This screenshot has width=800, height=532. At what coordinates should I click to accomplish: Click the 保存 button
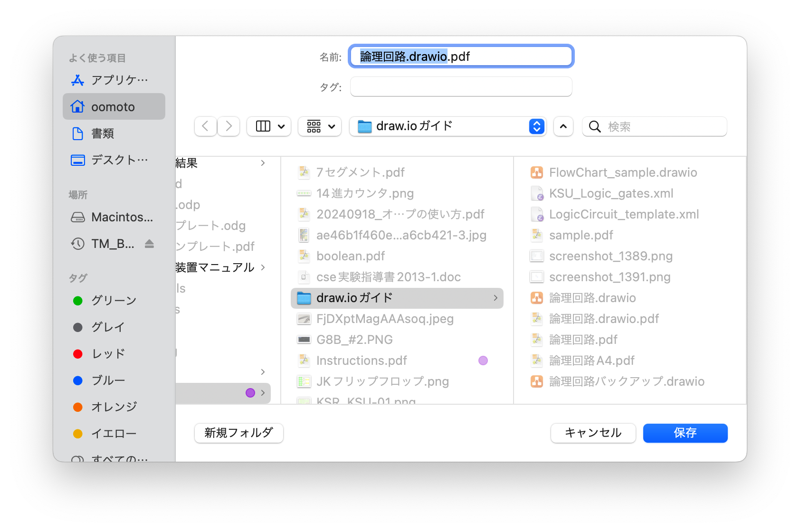click(x=685, y=433)
